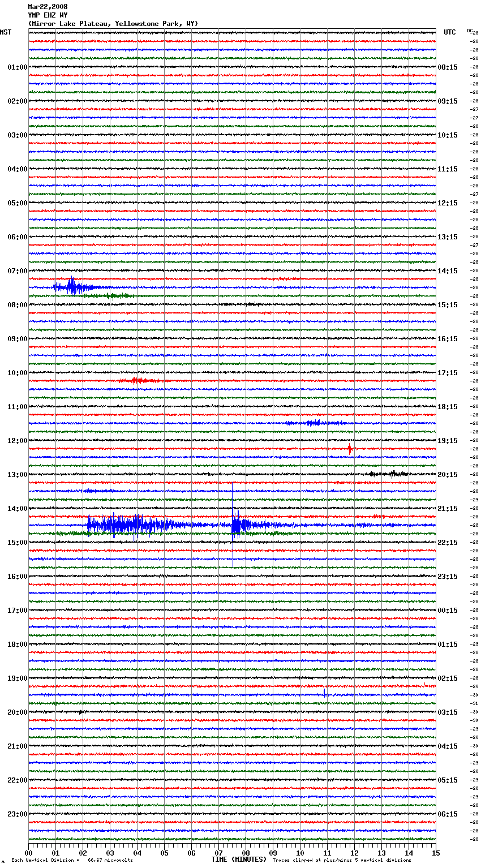Screen dimensions: 481x868
Task: Select the 10:00 MST time label
Action: 17,373
